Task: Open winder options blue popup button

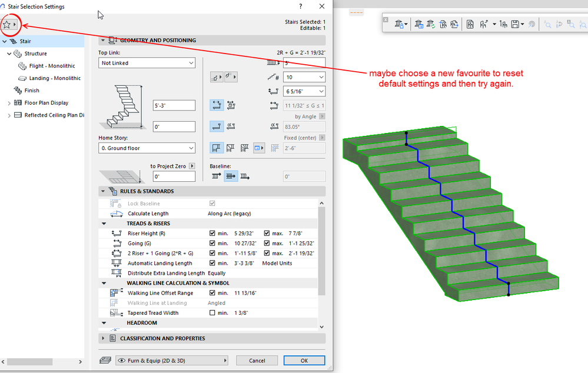Action: 259,148
